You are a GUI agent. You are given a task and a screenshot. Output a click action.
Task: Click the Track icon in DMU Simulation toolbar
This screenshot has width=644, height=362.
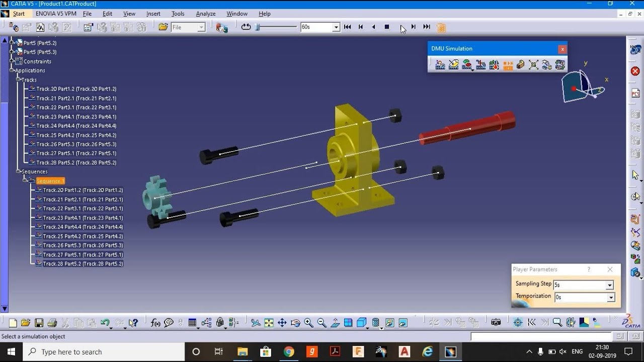[x=440, y=64]
